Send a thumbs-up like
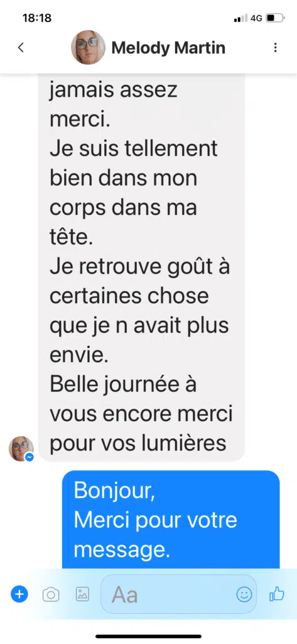This screenshot has height=644, width=297. tap(276, 594)
